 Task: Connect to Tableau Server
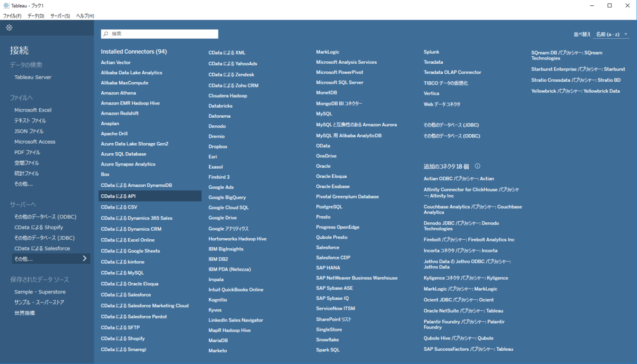(33, 77)
